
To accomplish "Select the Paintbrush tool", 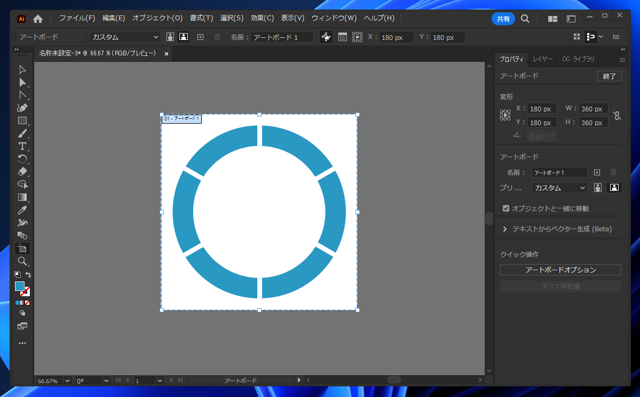I will click(22, 133).
